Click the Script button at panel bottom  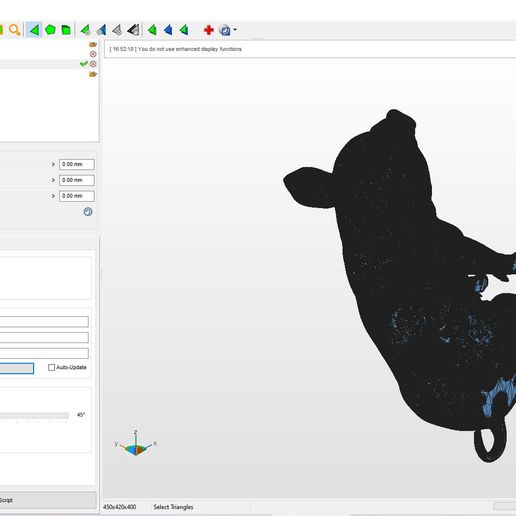(x=48, y=500)
